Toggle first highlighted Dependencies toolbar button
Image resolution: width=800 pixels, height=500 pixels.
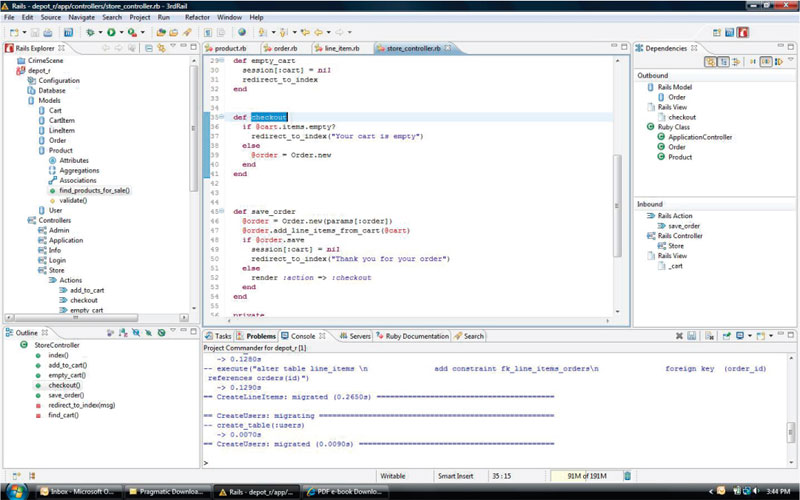pos(710,62)
